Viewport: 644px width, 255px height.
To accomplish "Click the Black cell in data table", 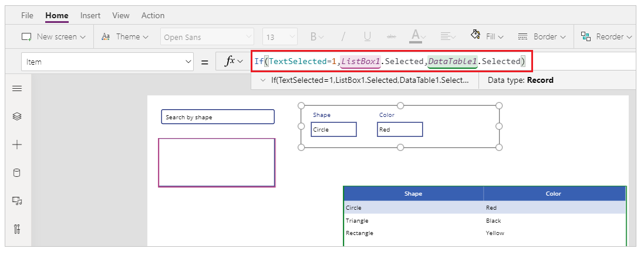I will point(493,220).
